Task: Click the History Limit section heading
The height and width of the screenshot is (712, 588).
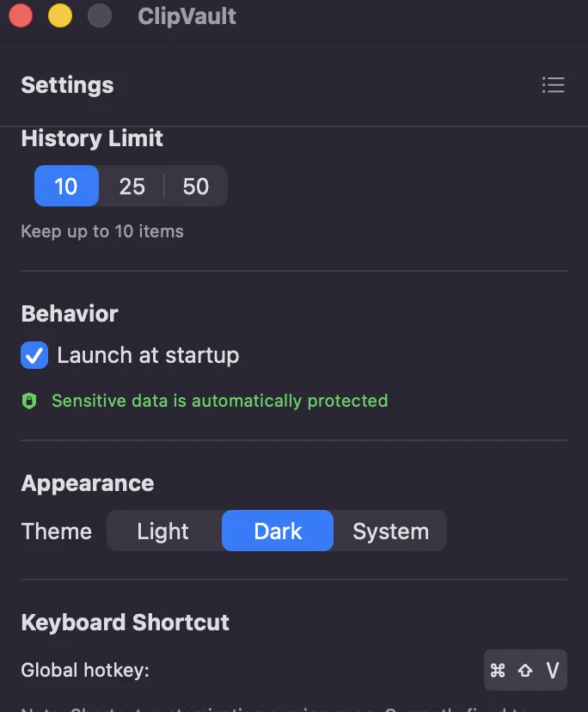Action: (x=91, y=138)
